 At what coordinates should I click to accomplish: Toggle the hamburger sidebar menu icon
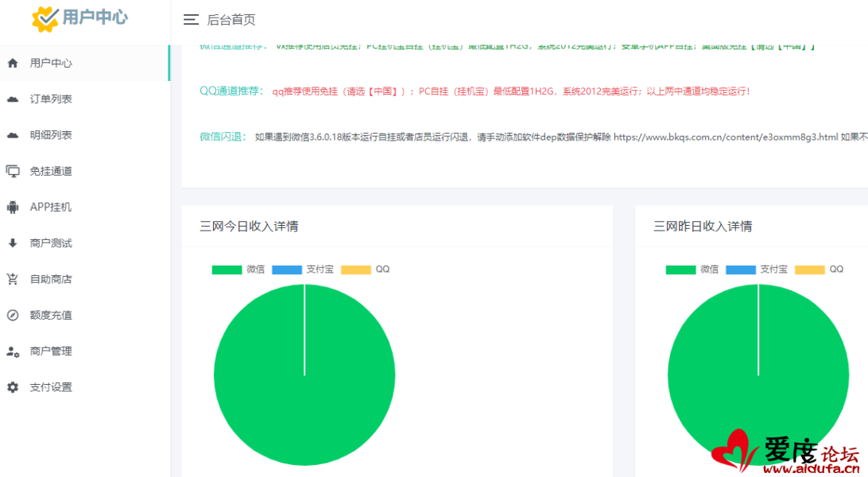click(191, 20)
